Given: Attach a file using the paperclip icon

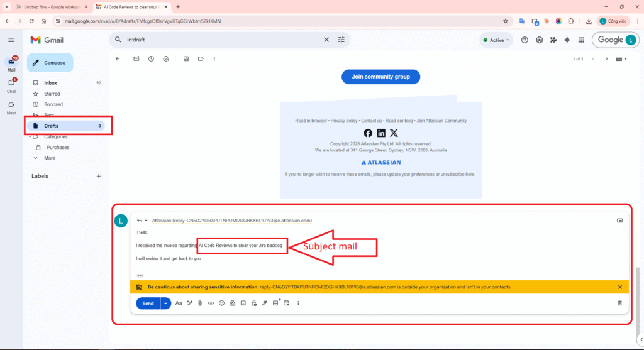Looking at the screenshot, I should (x=199, y=303).
